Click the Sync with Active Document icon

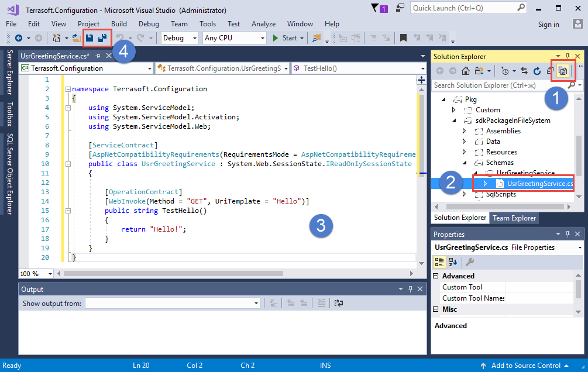tap(525, 71)
